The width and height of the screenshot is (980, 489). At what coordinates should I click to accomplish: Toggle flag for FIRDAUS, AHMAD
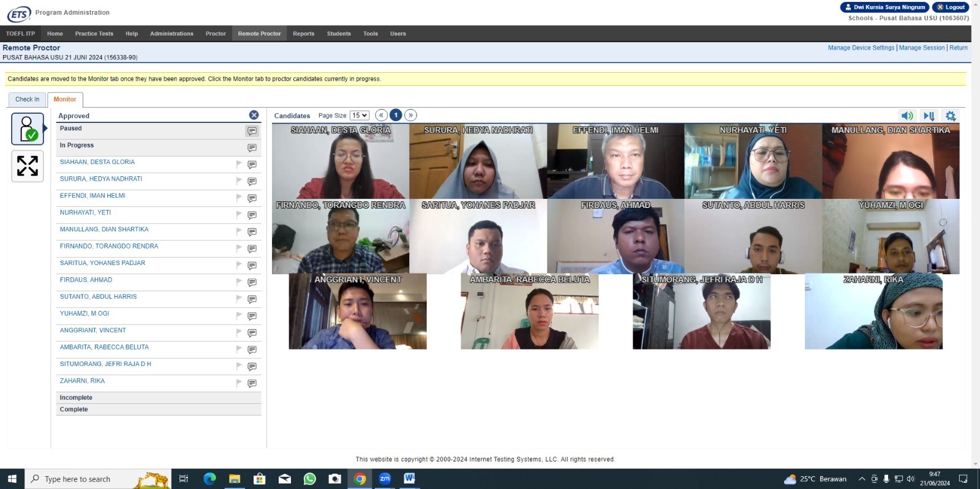pyautogui.click(x=239, y=282)
